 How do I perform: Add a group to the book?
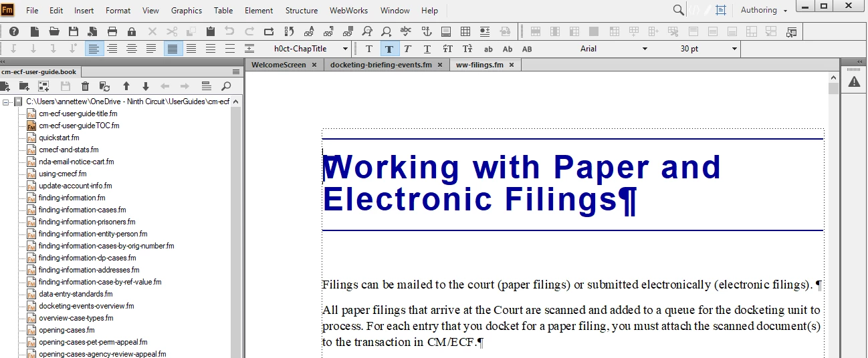click(x=43, y=86)
